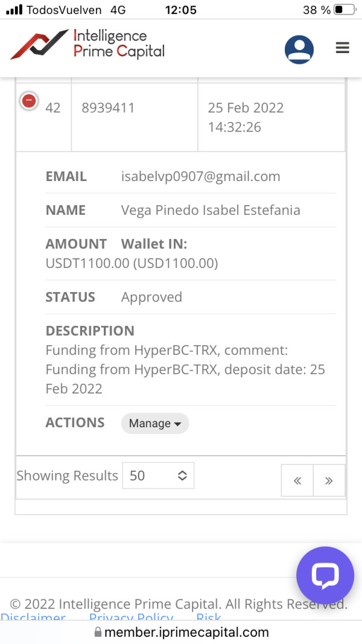Image resolution: width=362 pixels, height=644 pixels.
Task: Open the live chat bubble
Action: pyautogui.click(x=325, y=576)
